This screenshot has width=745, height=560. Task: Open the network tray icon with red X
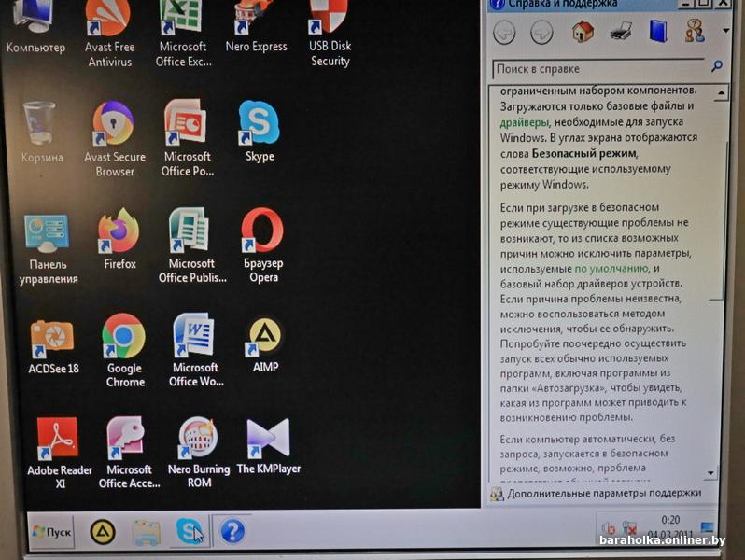click(x=630, y=528)
